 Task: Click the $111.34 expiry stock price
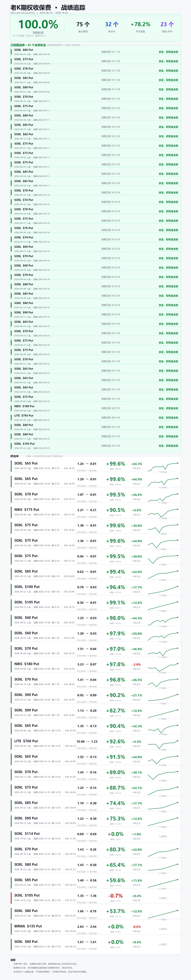(x=116, y=52)
